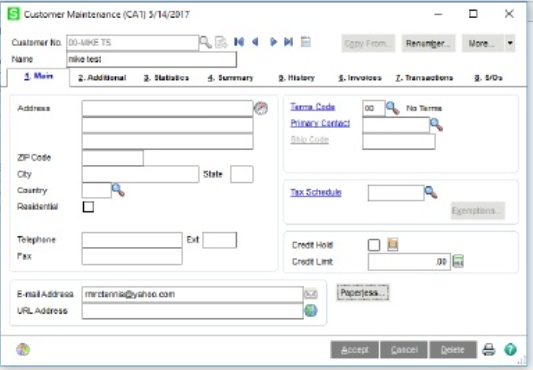533x370 pixels.
Task: Toggle the Credit Hold checkbox
Action: (374, 245)
